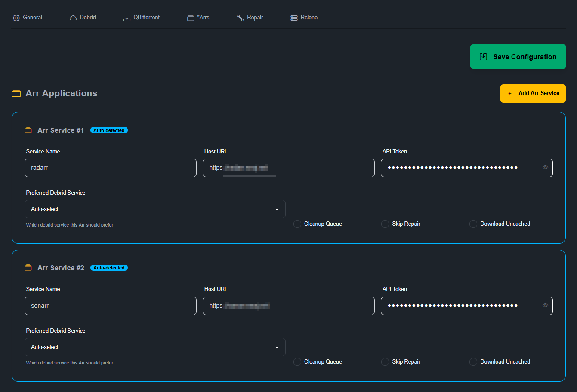577x392 pixels.
Task: Click the Preferred Debrid Service label in Service #1
Action: click(56, 193)
